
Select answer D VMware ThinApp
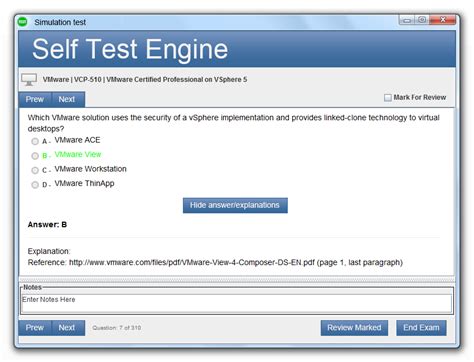[35, 185]
